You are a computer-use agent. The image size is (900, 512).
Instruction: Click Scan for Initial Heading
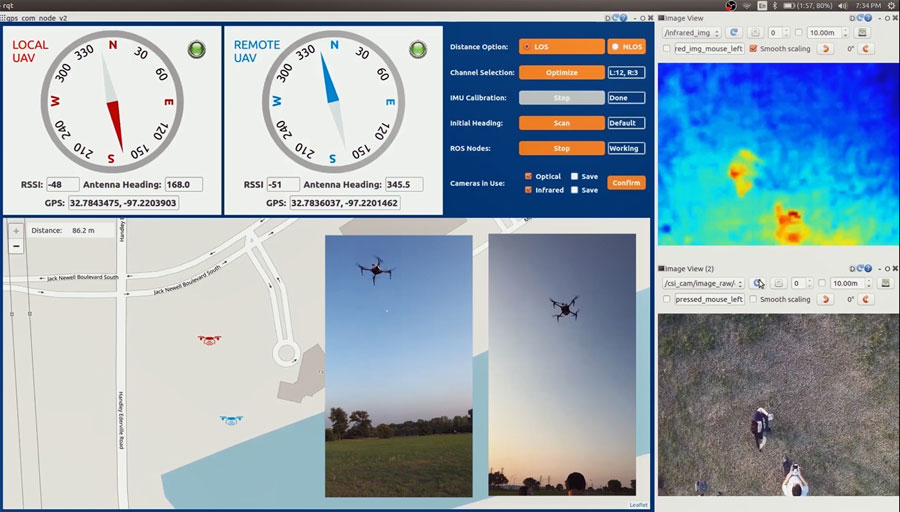[x=561, y=123]
